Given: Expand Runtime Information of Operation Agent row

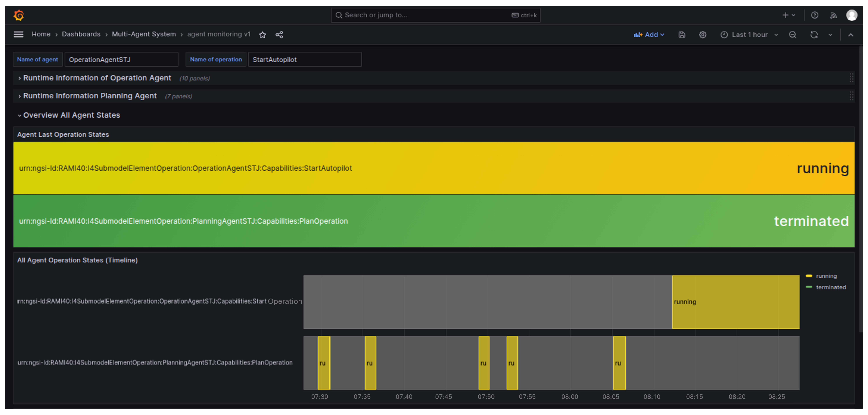Looking at the screenshot, I should (x=97, y=78).
